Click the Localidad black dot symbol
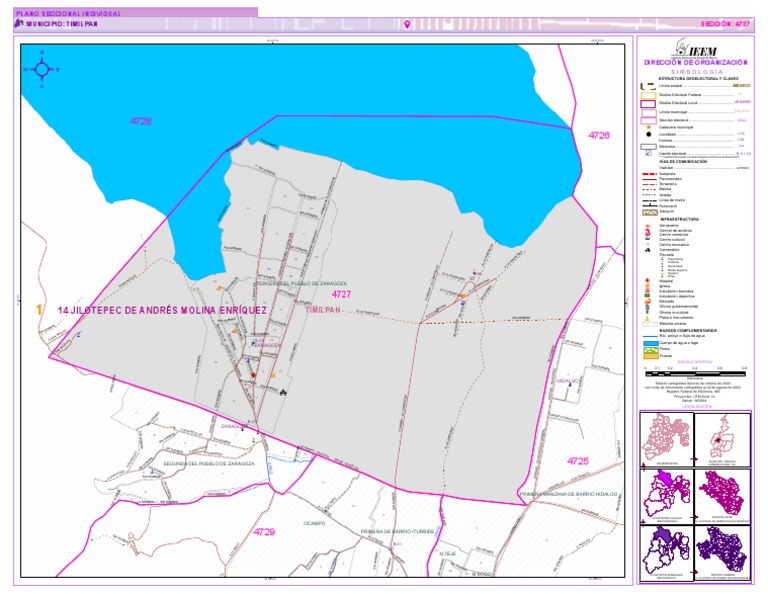The width and height of the screenshot is (768, 594). tap(648, 134)
